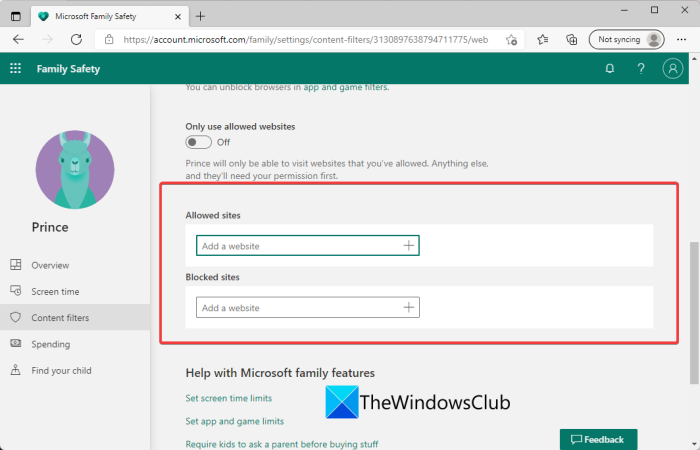Click the Not syncing profile button
Image resolution: width=700 pixels, height=450 pixels.
[626, 39]
